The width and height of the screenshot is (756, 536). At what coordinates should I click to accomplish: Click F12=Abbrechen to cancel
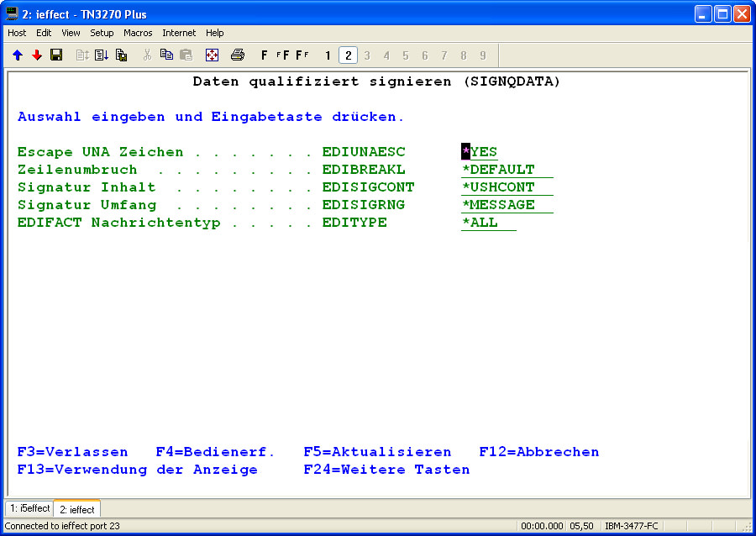pos(538,452)
